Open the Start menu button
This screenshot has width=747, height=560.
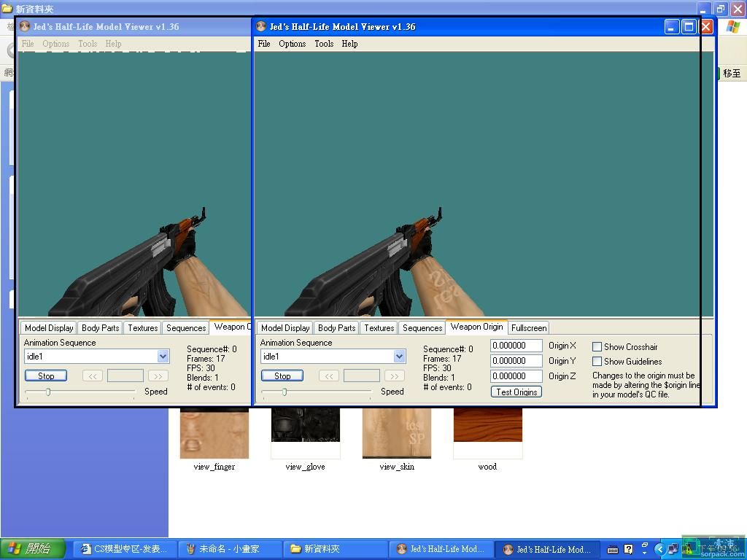point(32,550)
